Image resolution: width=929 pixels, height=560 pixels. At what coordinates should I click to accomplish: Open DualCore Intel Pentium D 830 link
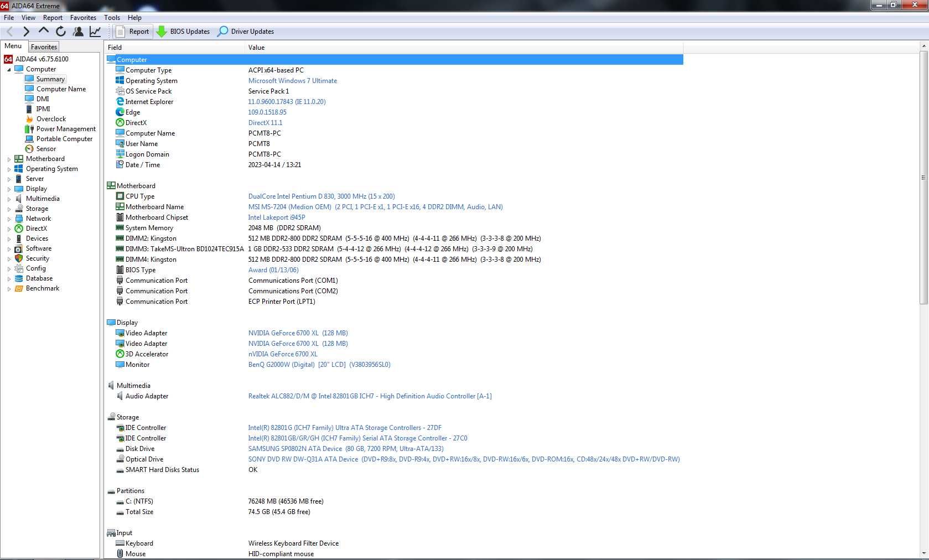click(321, 196)
